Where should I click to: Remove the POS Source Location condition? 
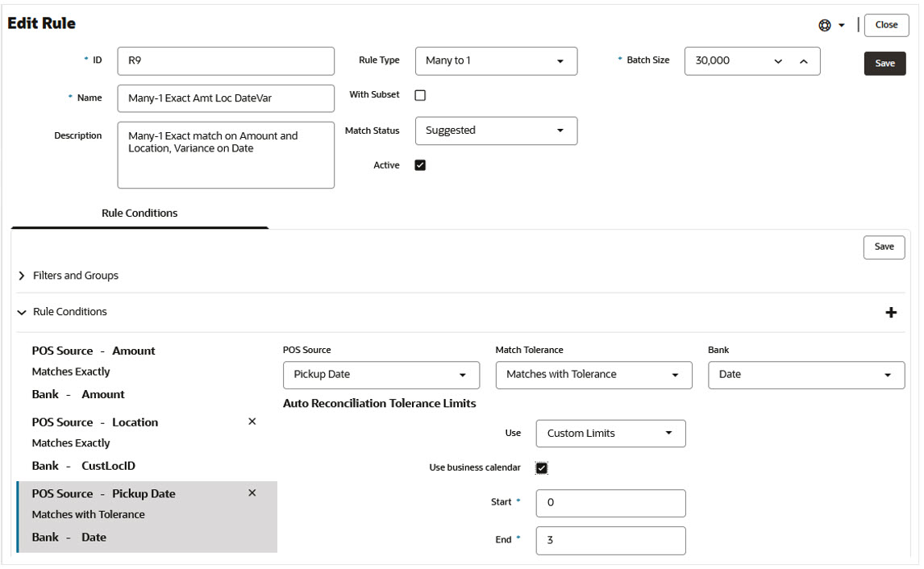[252, 422]
